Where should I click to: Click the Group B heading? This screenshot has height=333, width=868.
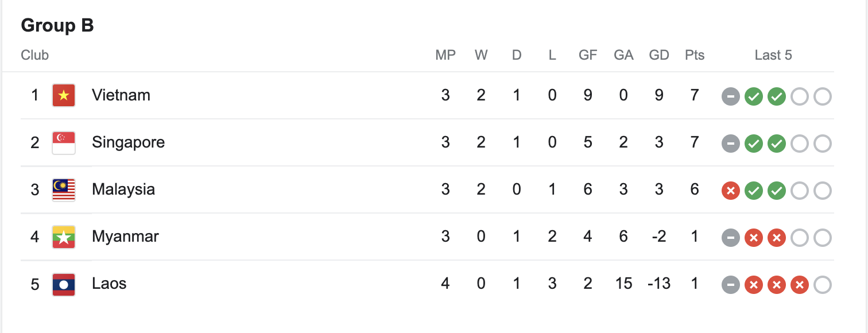click(57, 26)
